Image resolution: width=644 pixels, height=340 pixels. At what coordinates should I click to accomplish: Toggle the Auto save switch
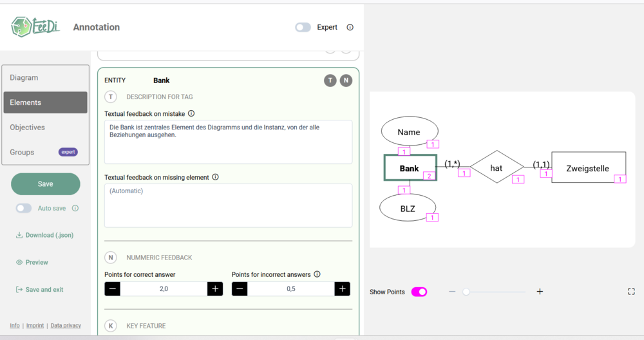coord(24,208)
